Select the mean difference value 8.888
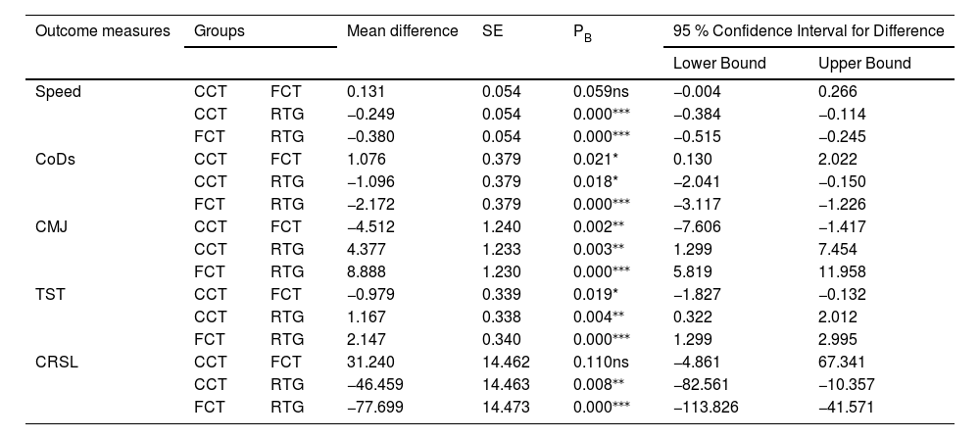 (366, 268)
